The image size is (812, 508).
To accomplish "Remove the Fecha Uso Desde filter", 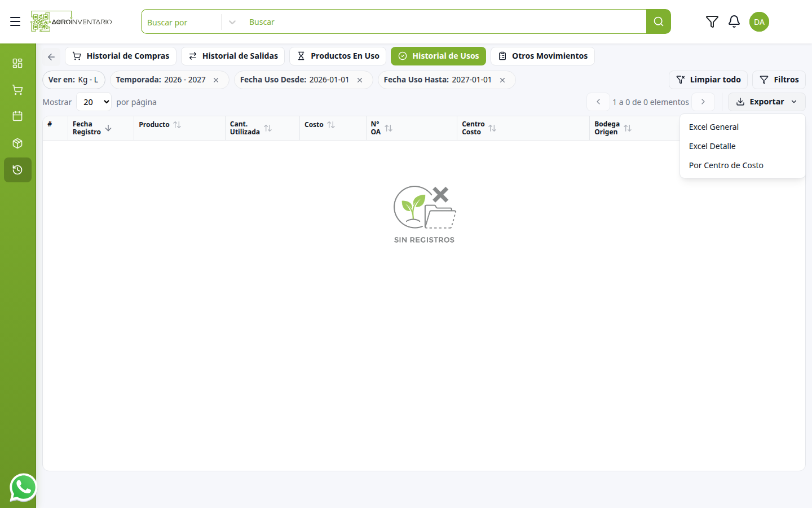I will (x=360, y=80).
